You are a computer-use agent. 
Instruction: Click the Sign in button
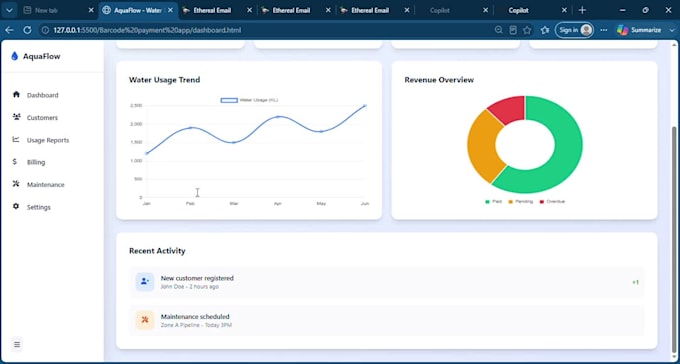[574, 30]
